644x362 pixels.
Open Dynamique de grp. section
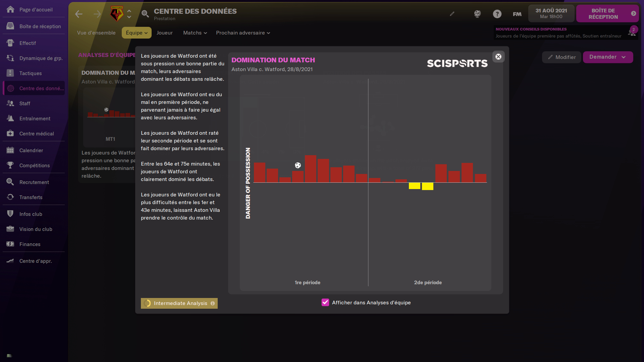[34, 58]
